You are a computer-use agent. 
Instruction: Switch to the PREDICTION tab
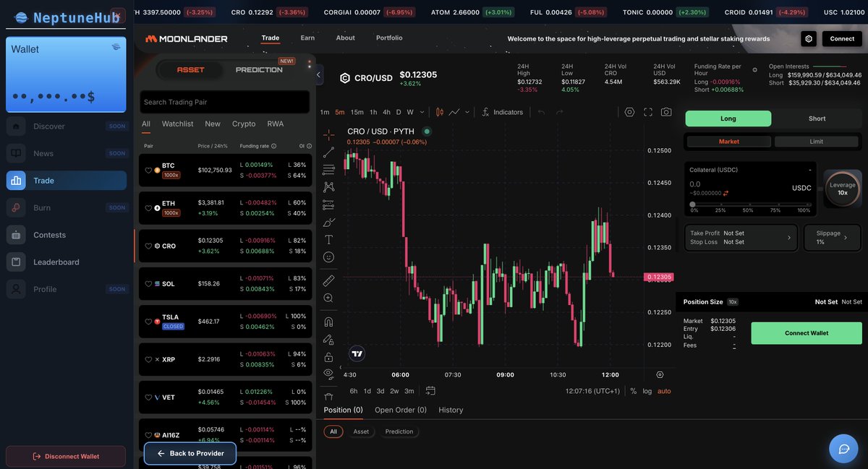(259, 70)
